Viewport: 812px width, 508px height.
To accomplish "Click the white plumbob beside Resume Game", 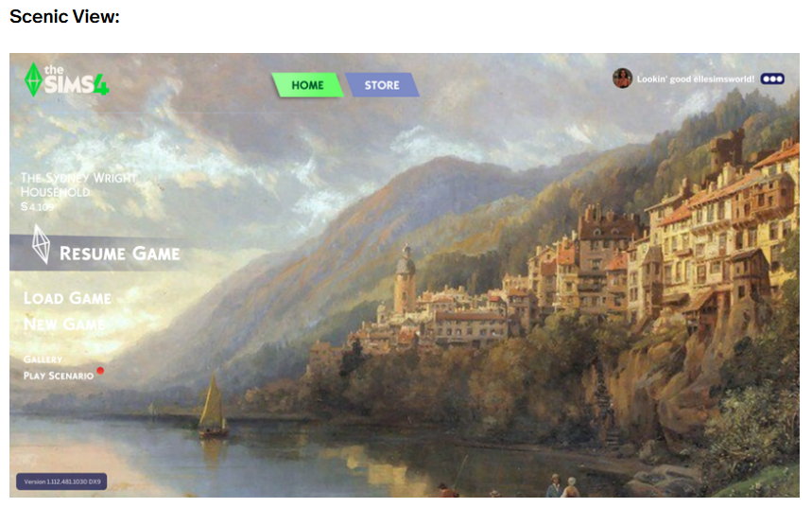I will tap(41, 244).
